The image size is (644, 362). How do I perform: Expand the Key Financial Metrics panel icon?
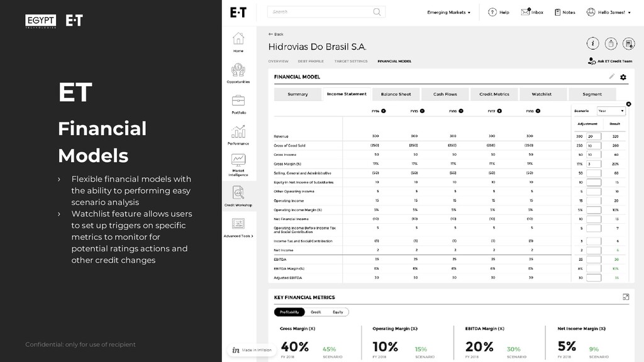(626, 297)
